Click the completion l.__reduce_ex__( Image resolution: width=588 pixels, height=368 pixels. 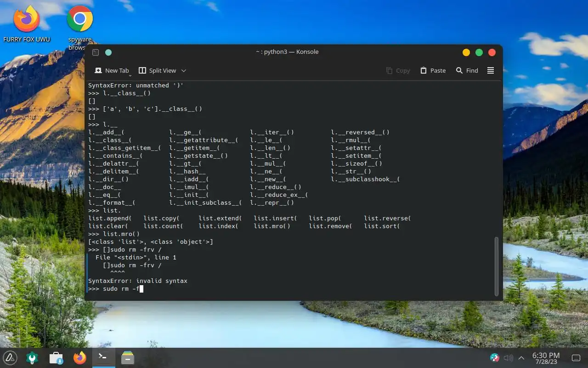[279, 195]
